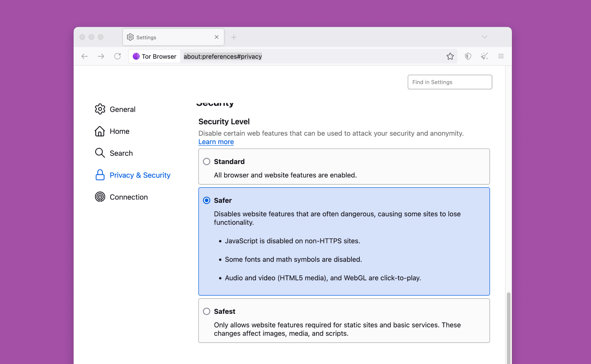Expand the list all tabs chevron
Viewport: 591px width, 364px height.
(484, 37)
